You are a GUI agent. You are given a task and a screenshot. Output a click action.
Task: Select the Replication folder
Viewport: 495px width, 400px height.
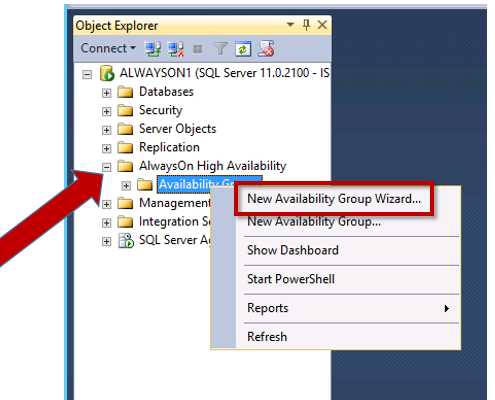point(169,147)
